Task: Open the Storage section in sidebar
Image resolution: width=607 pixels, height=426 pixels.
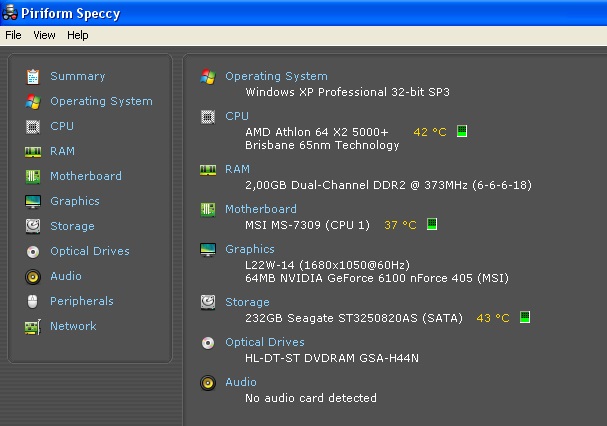Action: (72, 226)
